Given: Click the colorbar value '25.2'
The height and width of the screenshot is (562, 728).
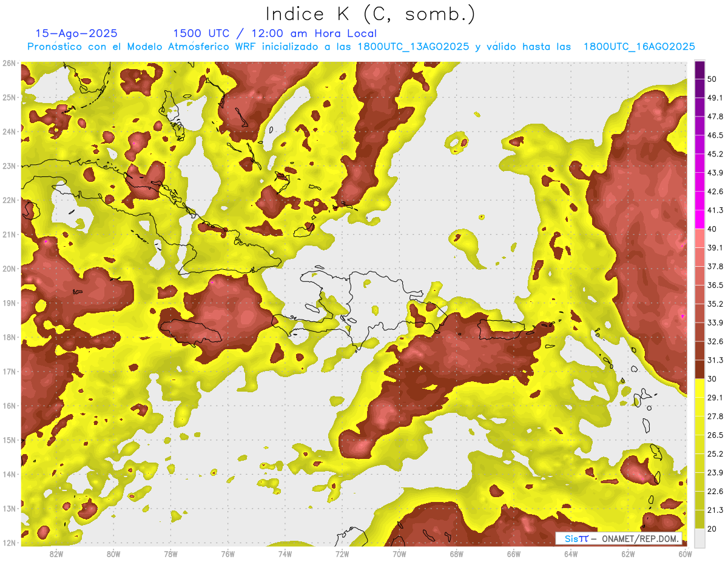Looking at the screenshot, I should point(715,454).
